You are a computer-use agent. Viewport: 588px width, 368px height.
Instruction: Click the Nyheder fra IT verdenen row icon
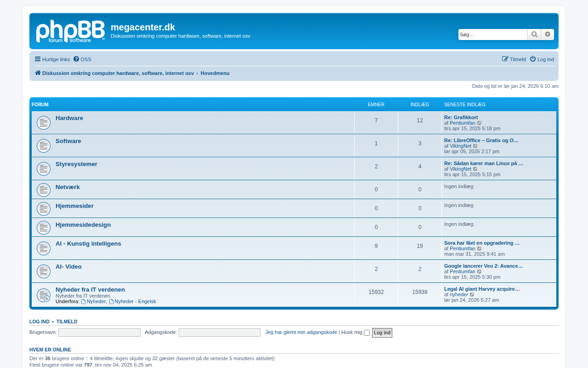[x=44, y=295]
